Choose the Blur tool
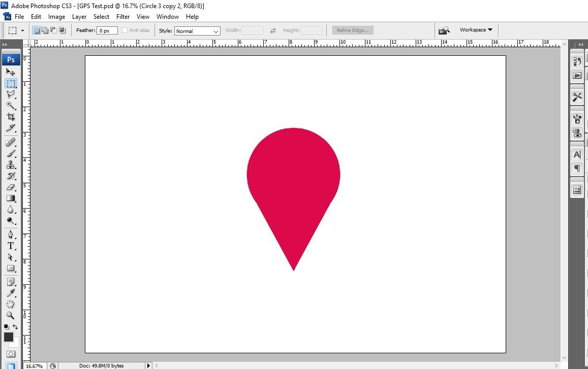Viewport: 588px width, 369px height. point(11,210)
